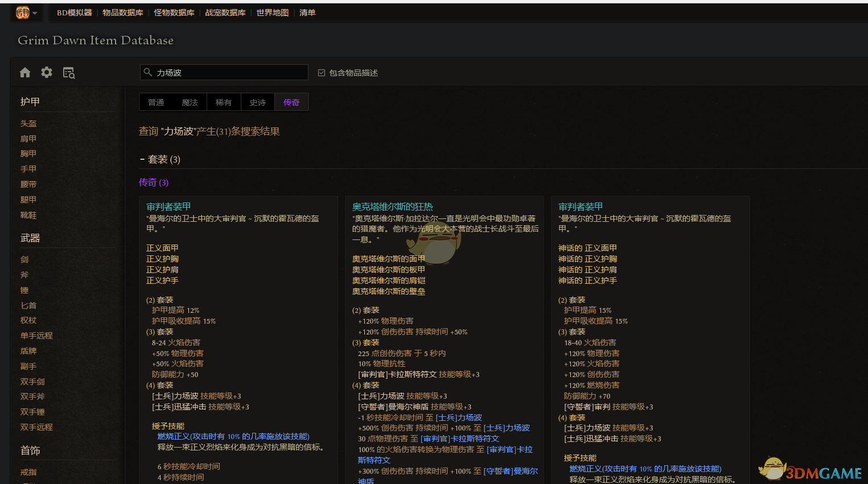Open the 奥克塔维尔斯的狂热 set title
This screenshot has width=868, height=484.
[x=392, y=206]
